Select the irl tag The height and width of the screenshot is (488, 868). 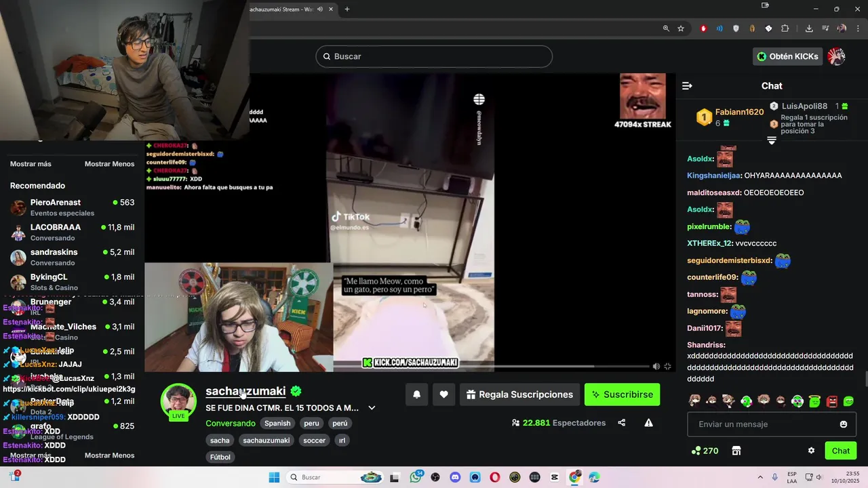point(342,441)
